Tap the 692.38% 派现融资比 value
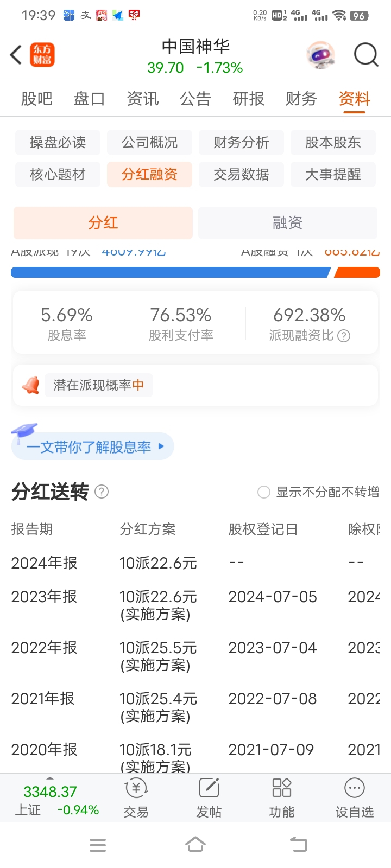The width and height of the screenshot is (391, 868). coord(310,315)
